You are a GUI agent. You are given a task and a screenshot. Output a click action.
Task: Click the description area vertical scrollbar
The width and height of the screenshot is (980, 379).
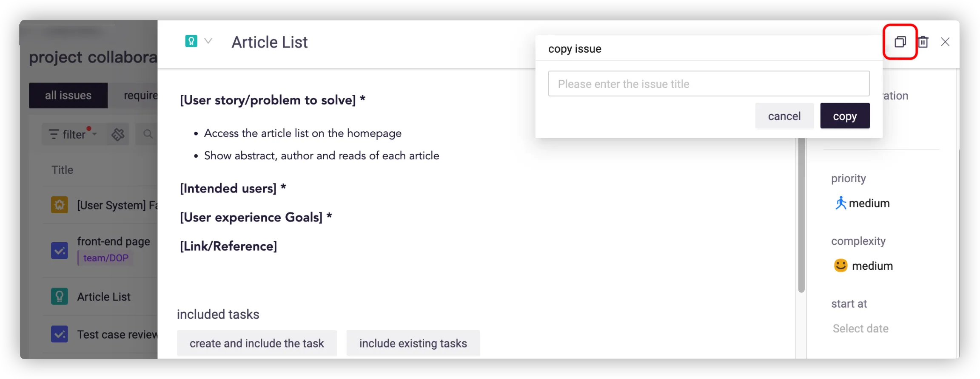point(801,212)
